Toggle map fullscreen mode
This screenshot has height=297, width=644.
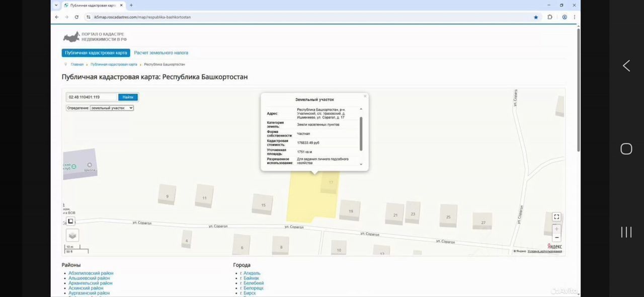click(x=556, y=217)
